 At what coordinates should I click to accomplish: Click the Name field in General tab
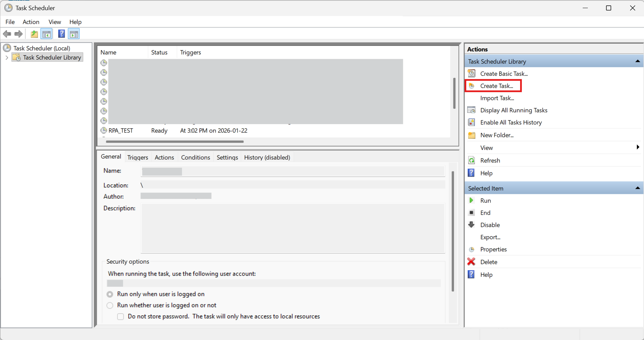tap(293, 171)
